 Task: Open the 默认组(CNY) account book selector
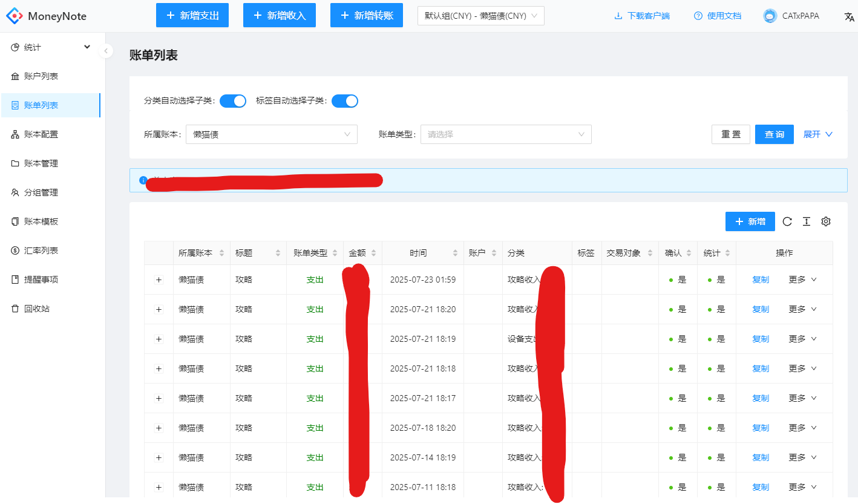pos(481,16)
